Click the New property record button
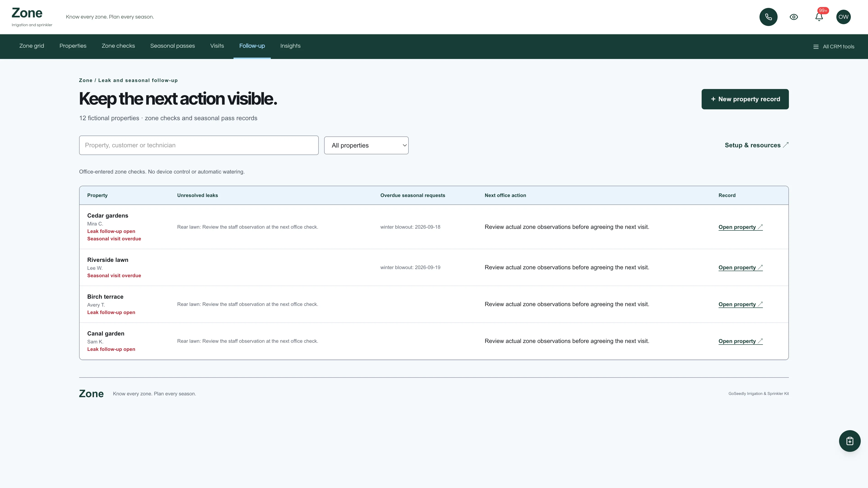 click(745, 99)
